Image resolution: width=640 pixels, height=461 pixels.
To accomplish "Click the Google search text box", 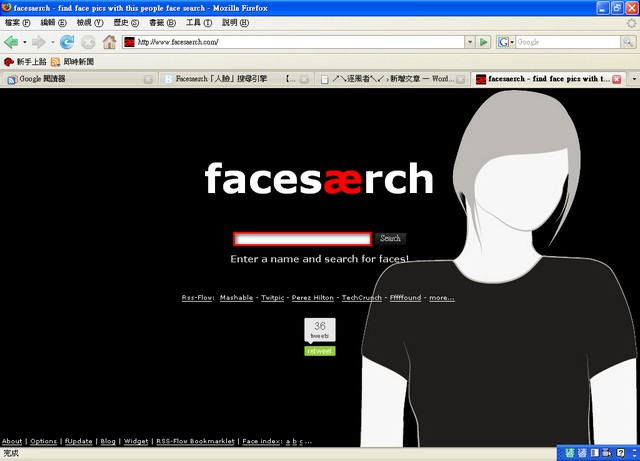I will click(x=568, y=42).
